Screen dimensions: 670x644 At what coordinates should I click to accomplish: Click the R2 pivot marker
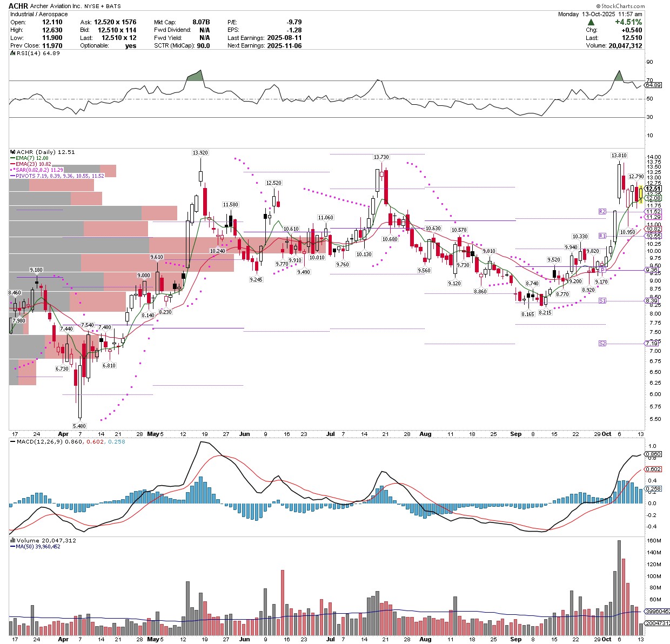(602, 212)
